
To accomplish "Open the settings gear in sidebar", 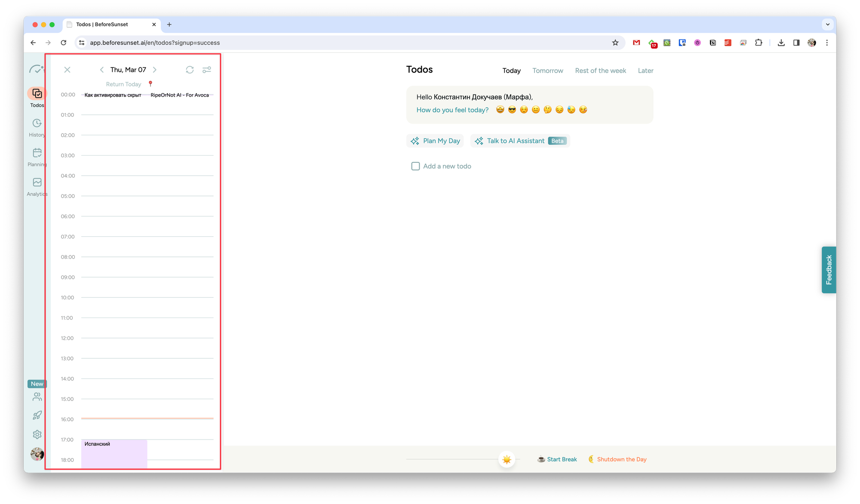I will coord(37,434).
